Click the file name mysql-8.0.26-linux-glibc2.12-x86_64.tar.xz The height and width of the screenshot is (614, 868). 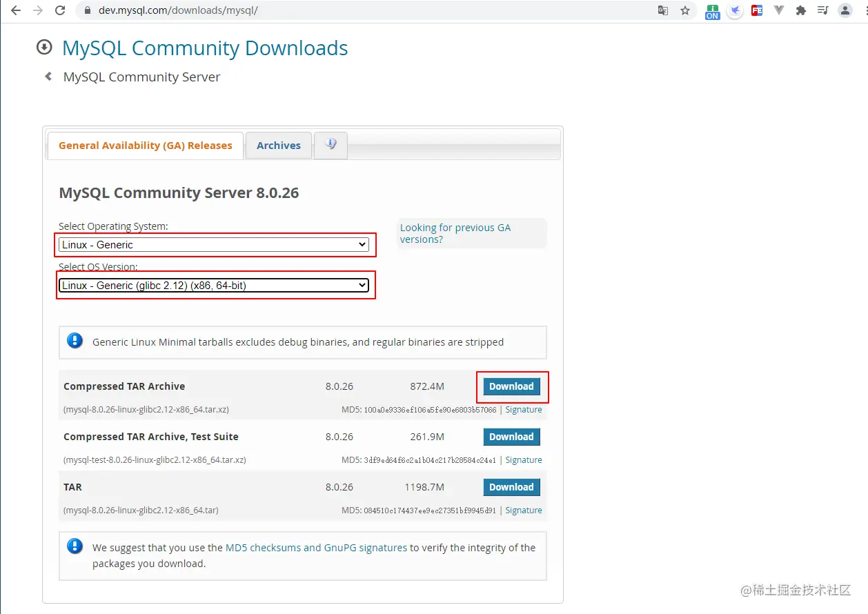[x=146, y=410]
